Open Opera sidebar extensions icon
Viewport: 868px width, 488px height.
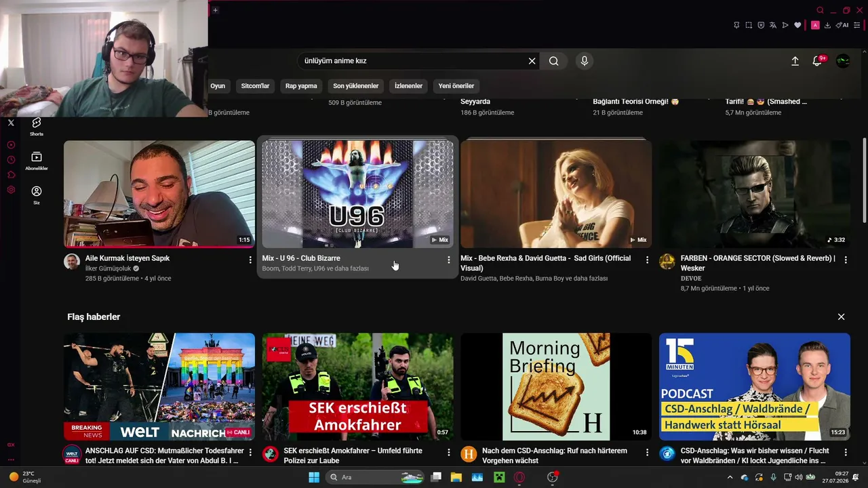[11, 175]
